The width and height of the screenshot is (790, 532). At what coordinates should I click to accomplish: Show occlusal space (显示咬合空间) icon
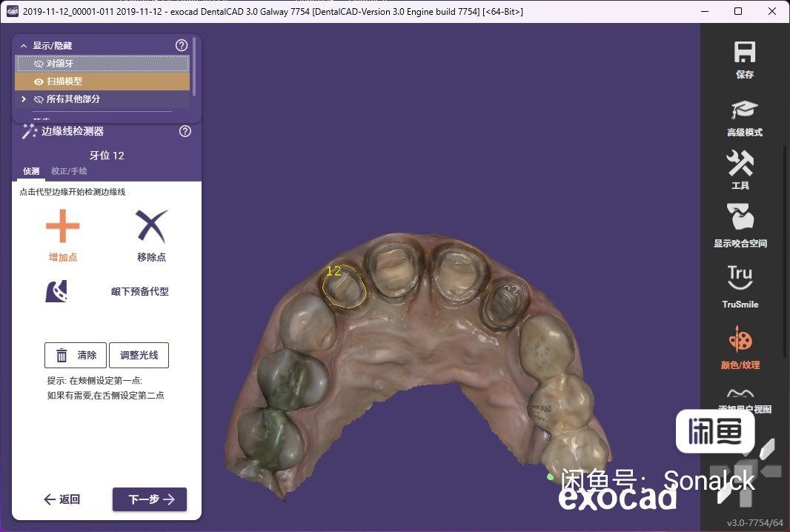coord(740,216)
